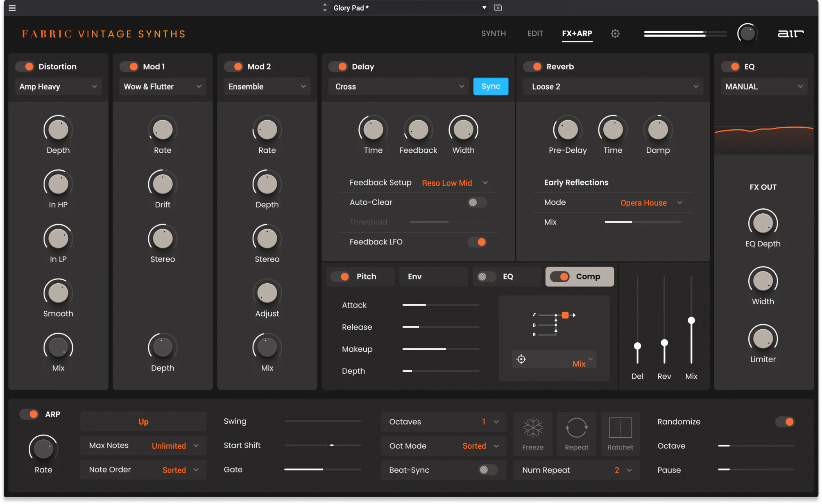Click the Up arp pattern button
822x504 pixels.
(143, 421)
